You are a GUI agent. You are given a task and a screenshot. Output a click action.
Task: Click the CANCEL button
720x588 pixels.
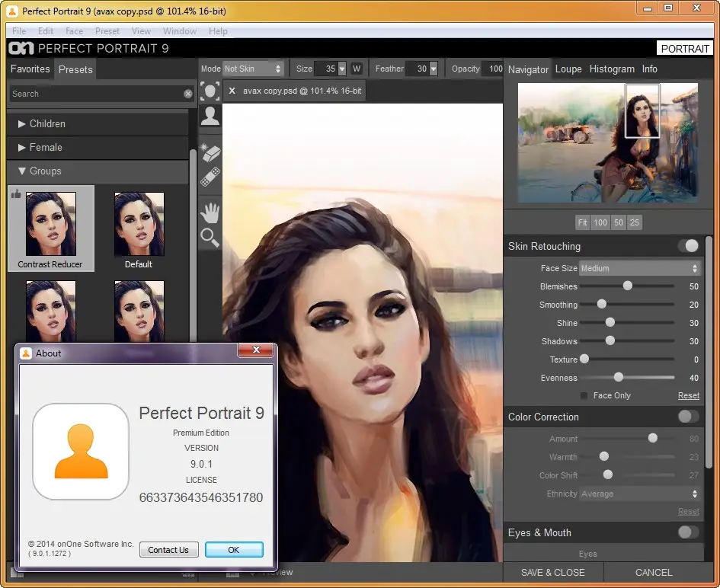pyautogui.click(x=654, y=573)
